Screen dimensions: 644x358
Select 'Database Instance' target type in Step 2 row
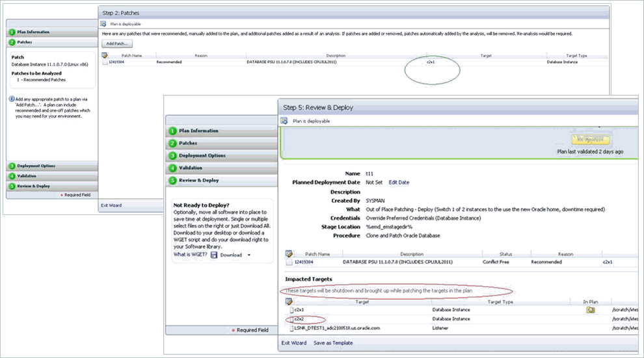point(562,62)
